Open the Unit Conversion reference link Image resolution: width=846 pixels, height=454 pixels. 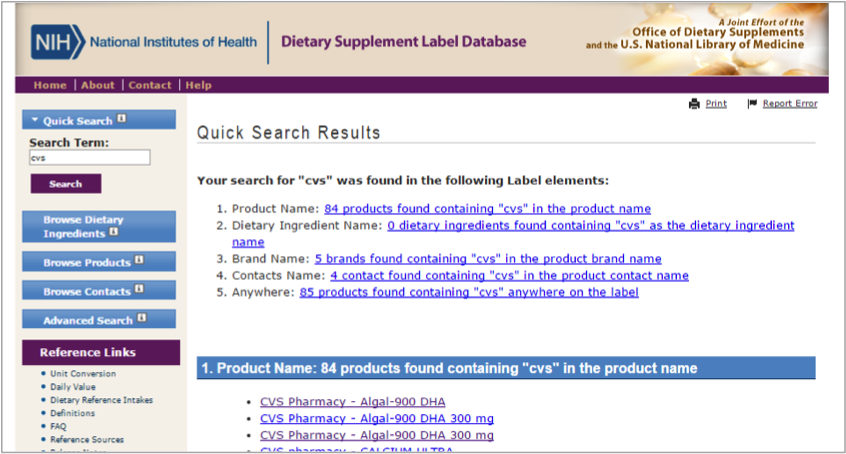(x=83, y=374)
